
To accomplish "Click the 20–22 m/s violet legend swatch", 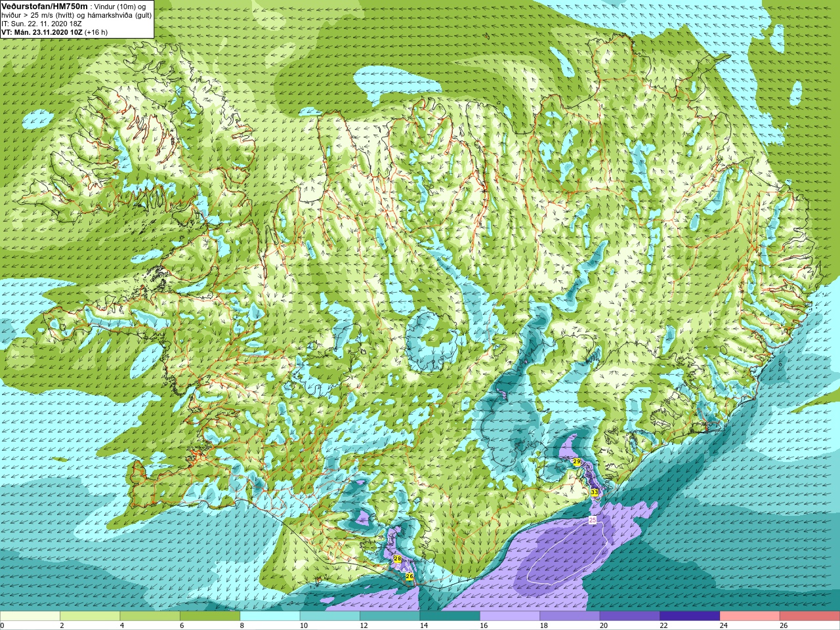I will (x=629, y=616).
